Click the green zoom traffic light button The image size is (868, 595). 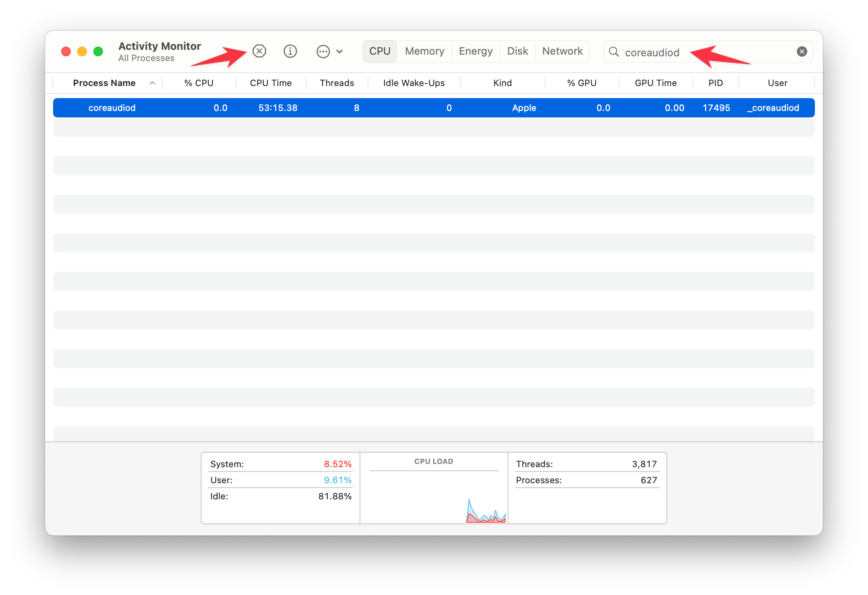click(x=97, y=51)
